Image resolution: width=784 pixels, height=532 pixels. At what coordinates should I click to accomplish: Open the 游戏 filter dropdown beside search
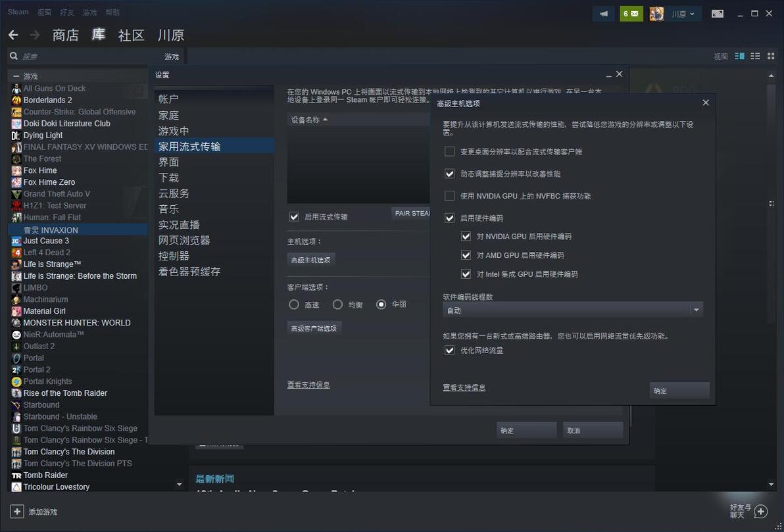[x=172, y=57]
